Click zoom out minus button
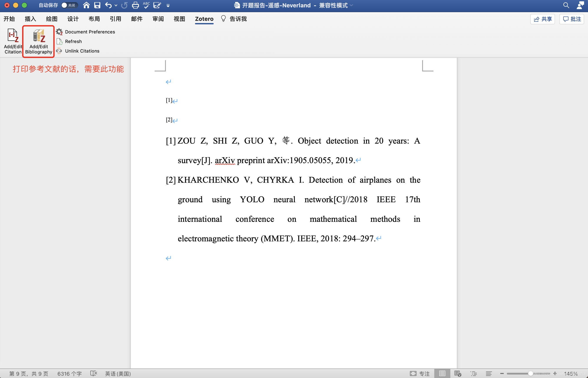This screenshot has width=588, height=378. click(502, 373)
